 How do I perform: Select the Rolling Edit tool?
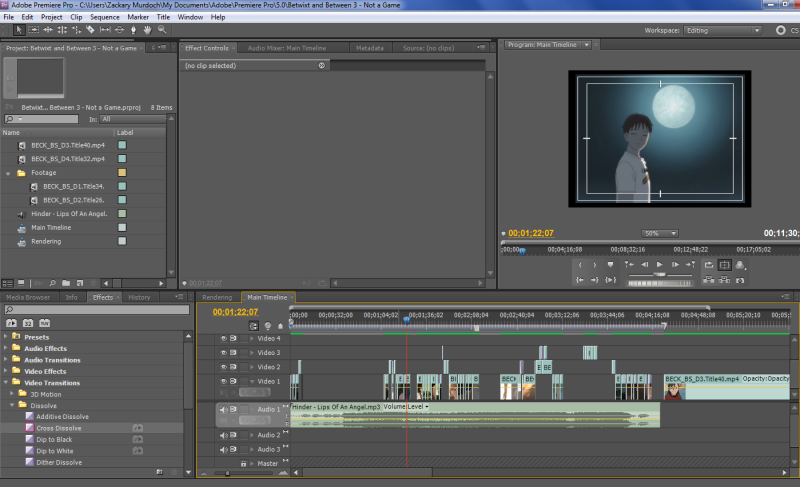[62, 30]
